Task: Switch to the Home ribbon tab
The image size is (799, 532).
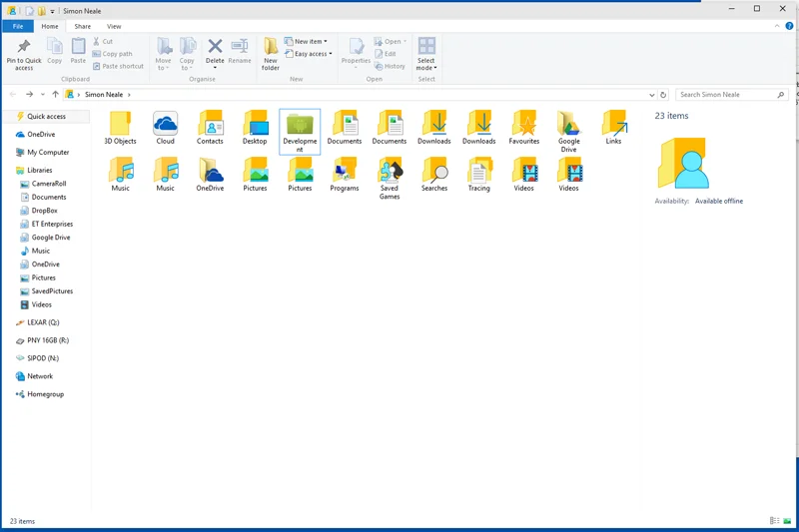Action: (x=49, y=27)
